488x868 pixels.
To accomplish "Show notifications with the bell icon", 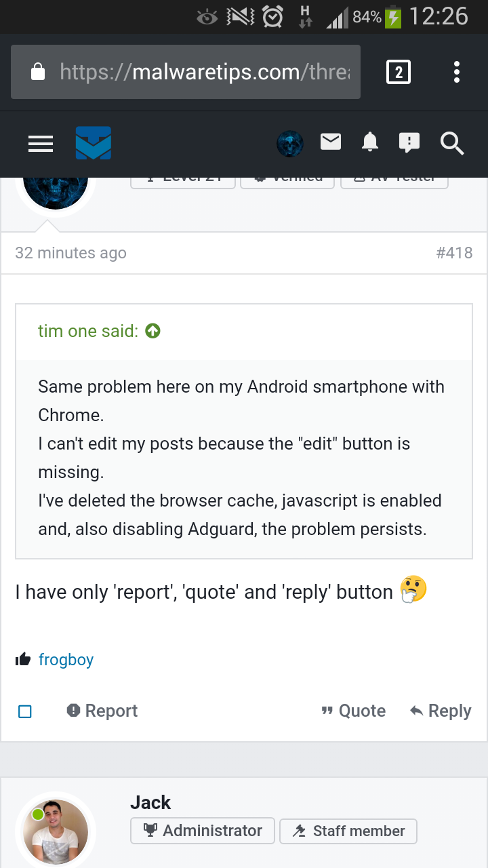I will pos(370,142).
